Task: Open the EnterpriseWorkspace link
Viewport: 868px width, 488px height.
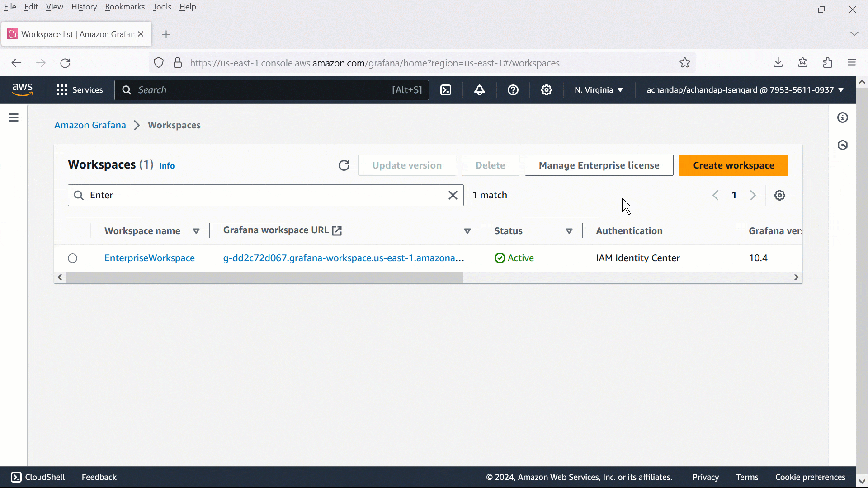Action: pyautogui.click(x=150, y=258)
